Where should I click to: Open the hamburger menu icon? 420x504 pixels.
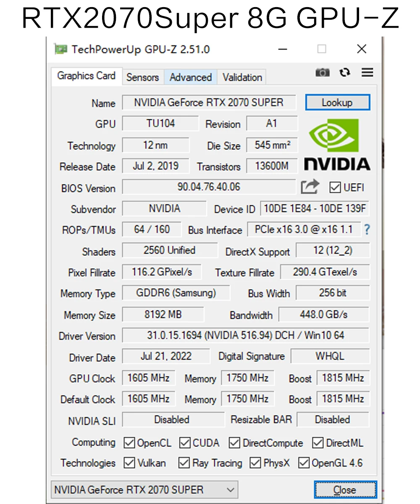367,73
